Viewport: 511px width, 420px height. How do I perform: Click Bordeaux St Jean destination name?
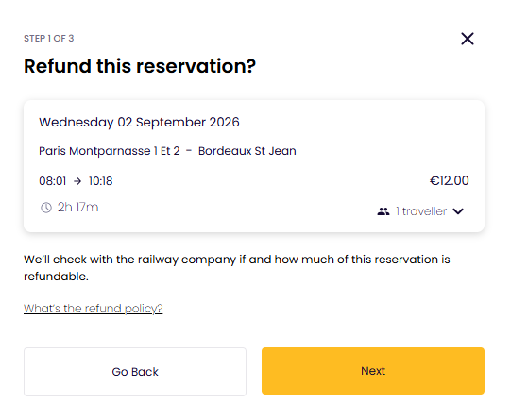click(247, 151)
